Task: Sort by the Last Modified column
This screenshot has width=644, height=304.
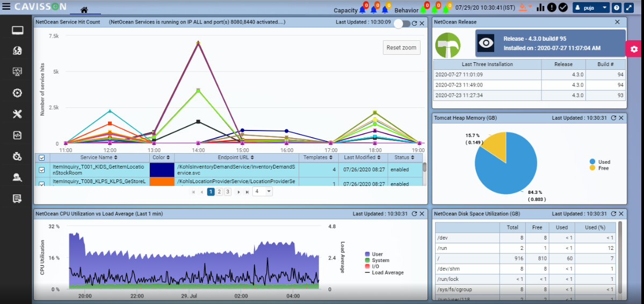Action: click(363, 157)
